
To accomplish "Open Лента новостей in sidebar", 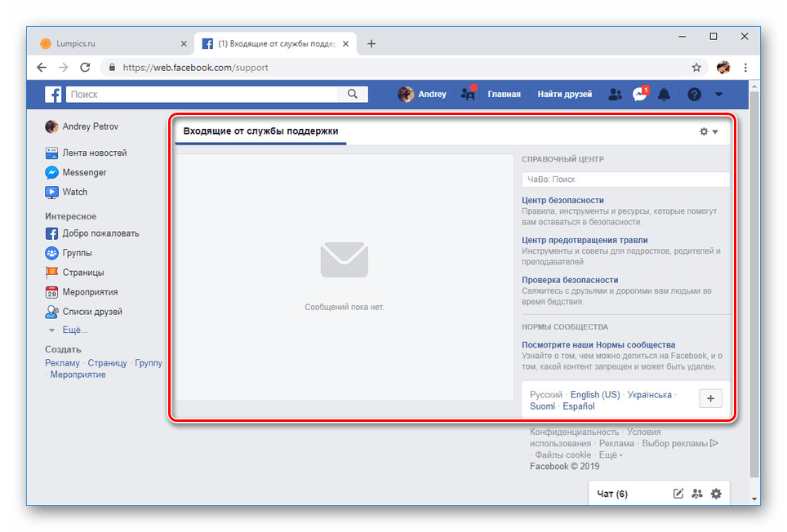I will 87,153.
